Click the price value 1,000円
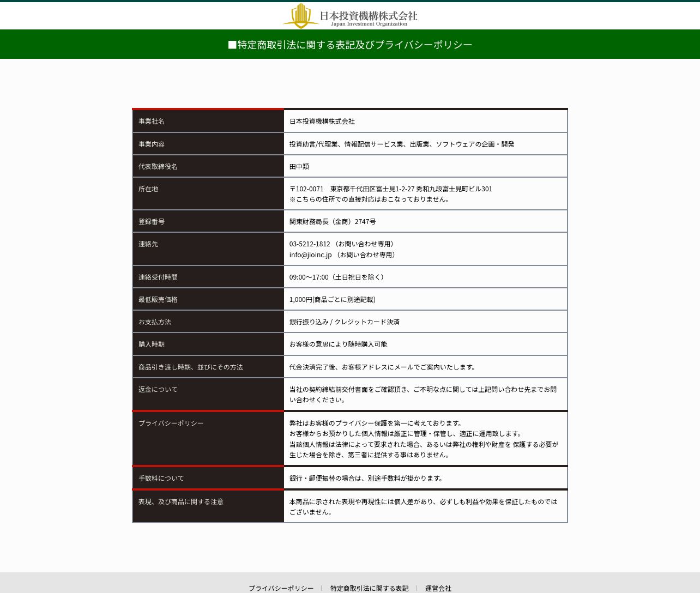The image size is (700, 593). 333,300
